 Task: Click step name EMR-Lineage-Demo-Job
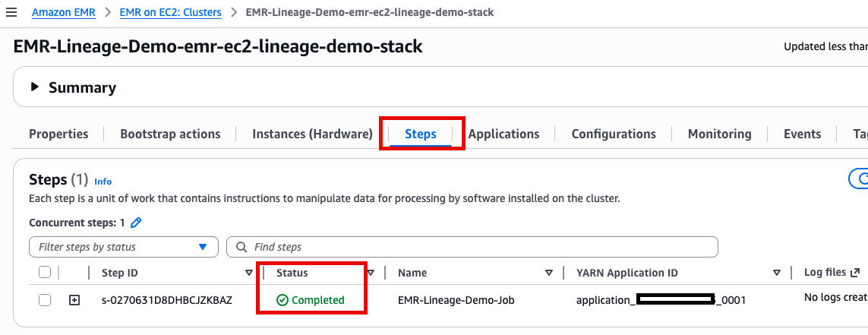click(456, 300)
